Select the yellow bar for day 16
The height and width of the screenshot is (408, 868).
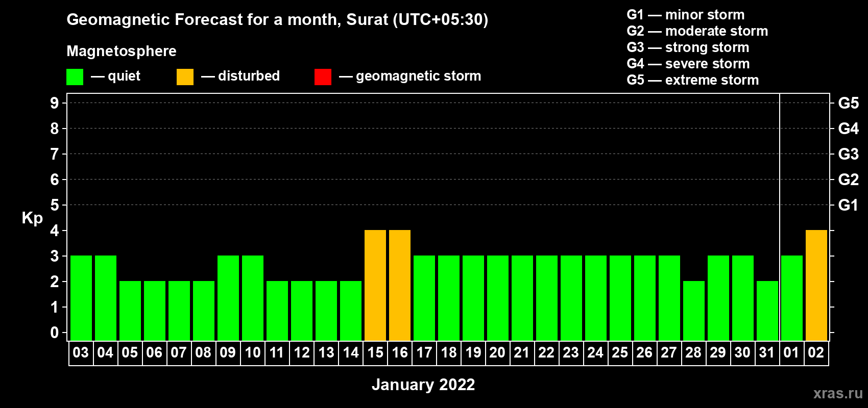(x=400, y=286)
